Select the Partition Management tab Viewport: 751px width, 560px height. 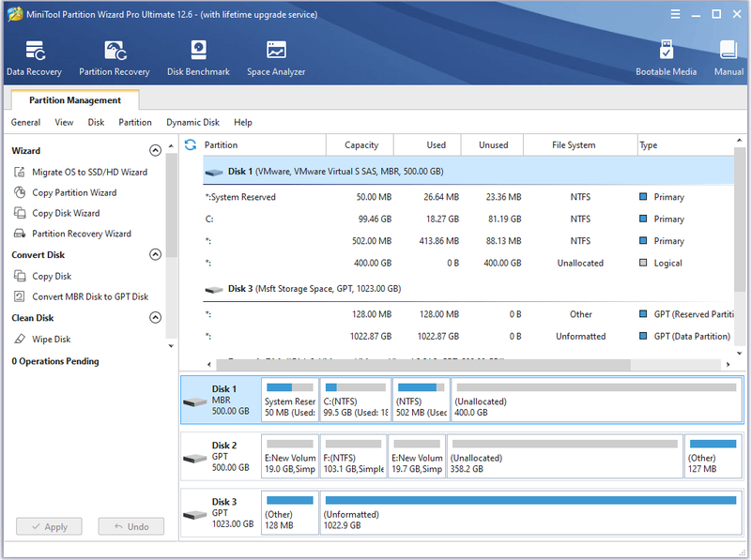[x=75, y=100]
